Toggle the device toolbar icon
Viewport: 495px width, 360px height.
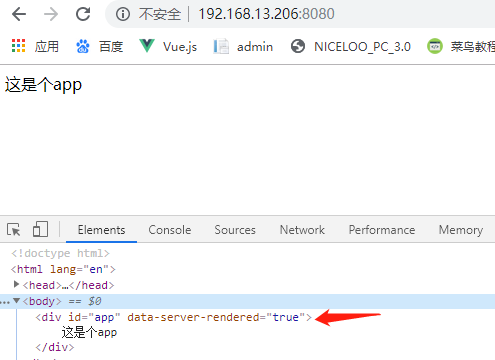click(x=40, y=229)
